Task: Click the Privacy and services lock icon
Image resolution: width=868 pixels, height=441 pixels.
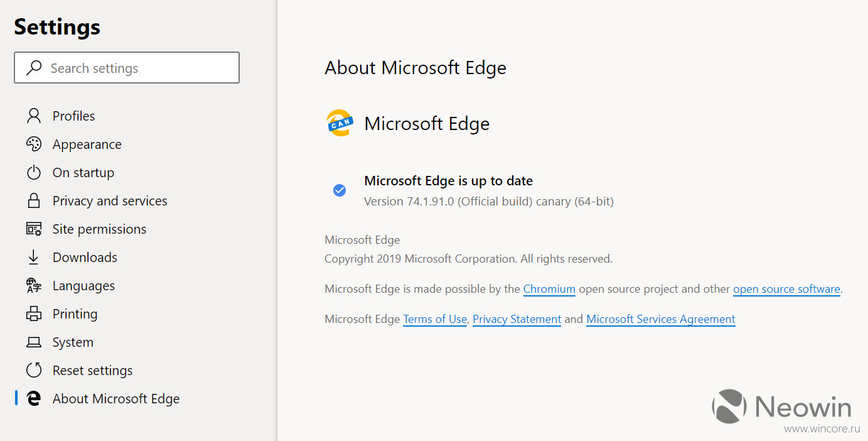Action: [x=34, y=200]
